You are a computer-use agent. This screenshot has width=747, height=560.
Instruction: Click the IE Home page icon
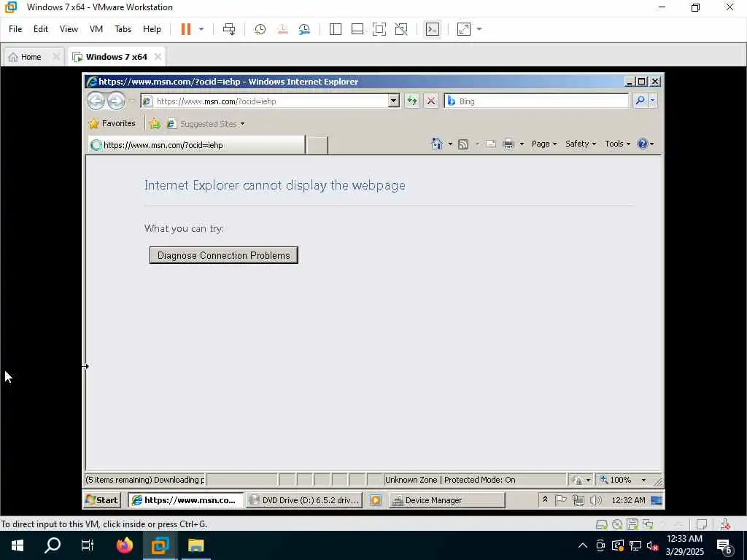[436, 144]
